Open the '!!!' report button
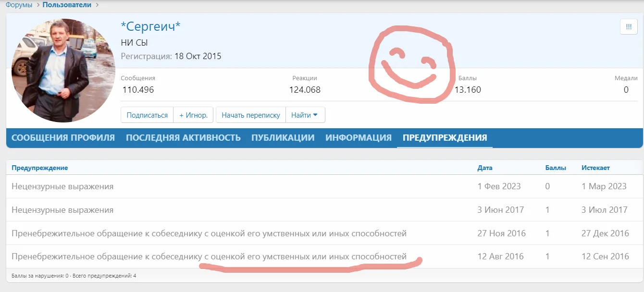Viewport: 644px width, 292px height. click(x=629, y=27)
